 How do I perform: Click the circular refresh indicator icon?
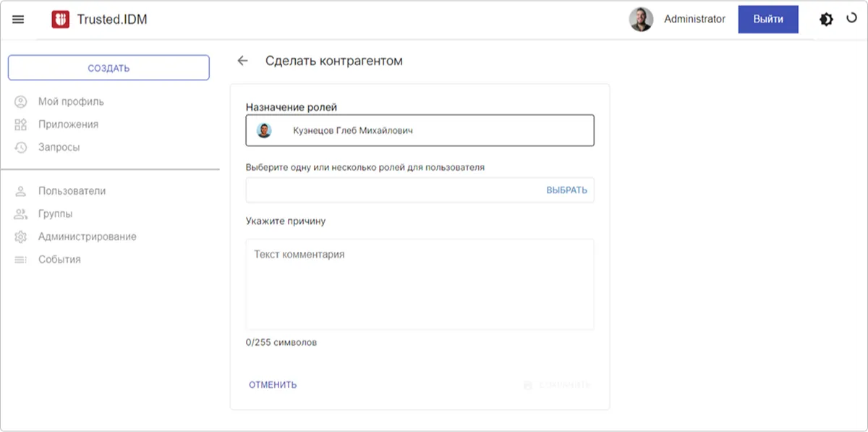click(851, 18)
